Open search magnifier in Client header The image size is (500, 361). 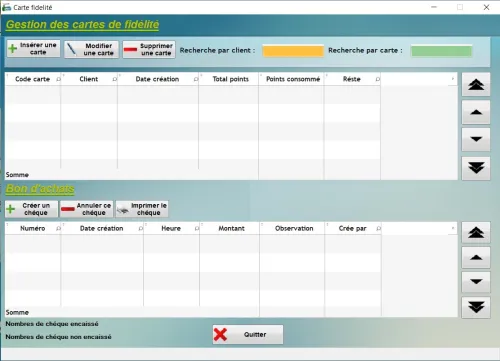tap(115, 79)
